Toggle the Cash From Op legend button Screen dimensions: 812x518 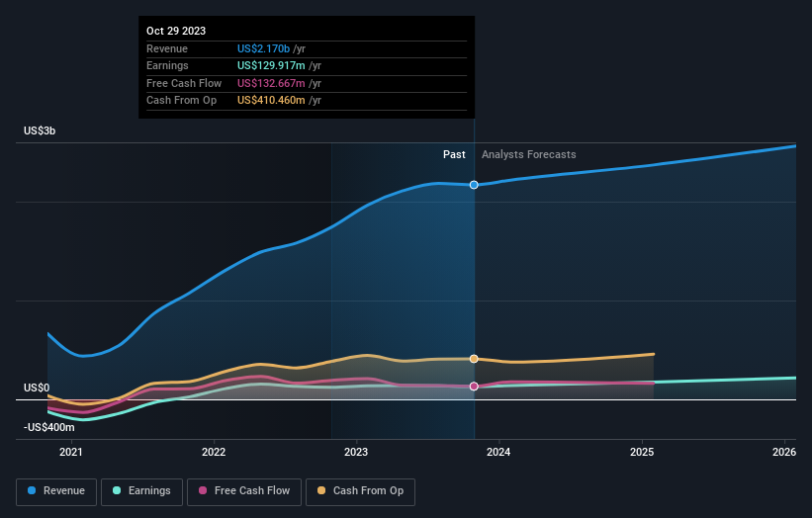click(x=360, y=491)
